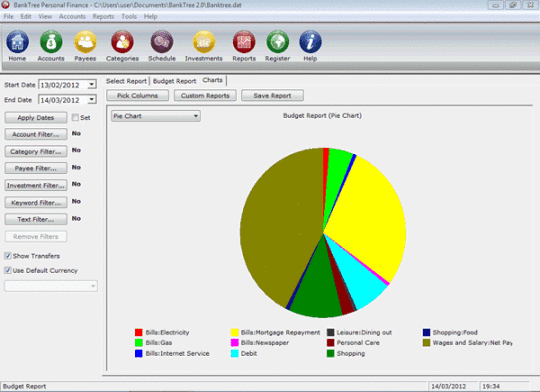Click the cyan Debit legend swatch
540x392 pixels.
(x=235, y=353)
